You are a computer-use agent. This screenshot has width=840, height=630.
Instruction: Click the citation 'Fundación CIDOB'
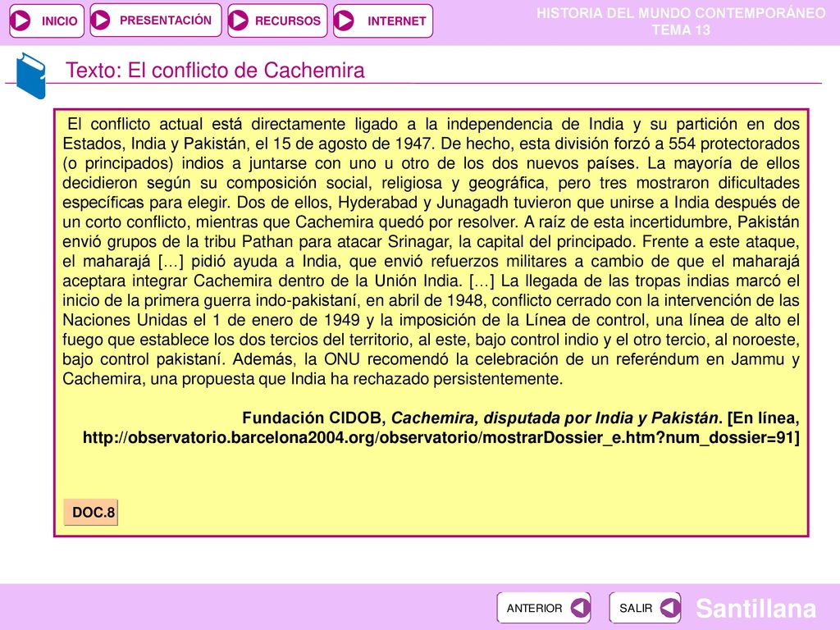click(x=311, y=418)
